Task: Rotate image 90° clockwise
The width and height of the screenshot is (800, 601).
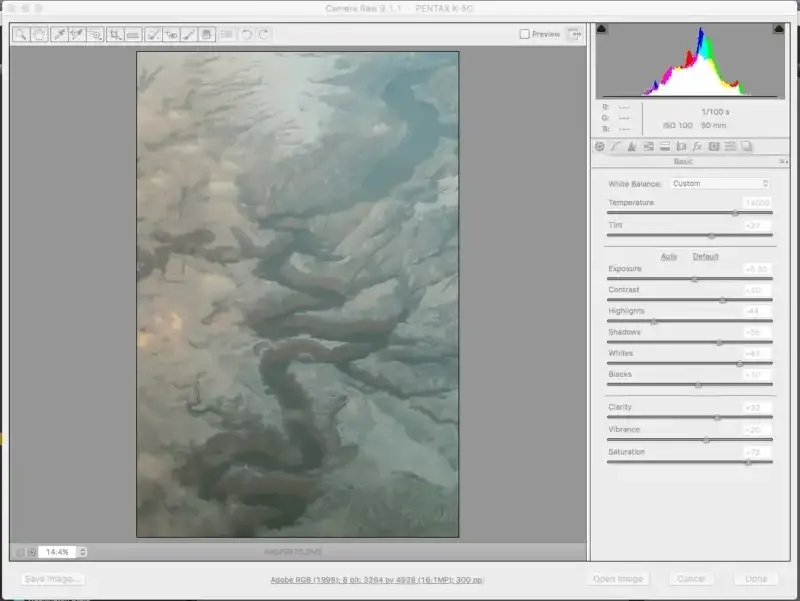Action: (x=264, y=34)
